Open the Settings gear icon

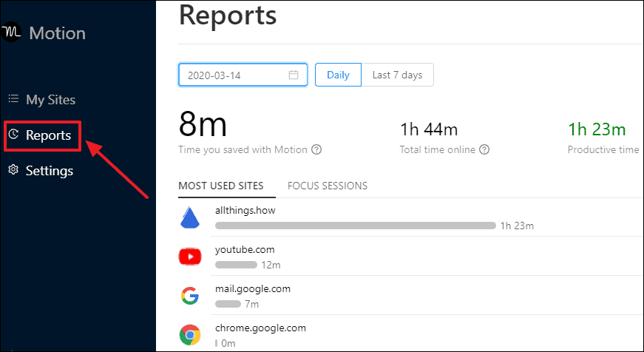pos(13,170)
